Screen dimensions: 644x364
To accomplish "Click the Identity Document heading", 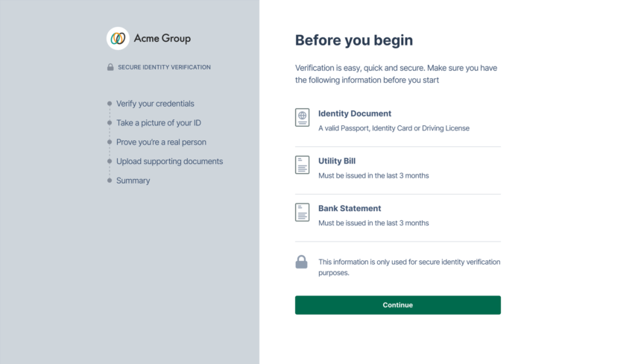I will 355,114.
